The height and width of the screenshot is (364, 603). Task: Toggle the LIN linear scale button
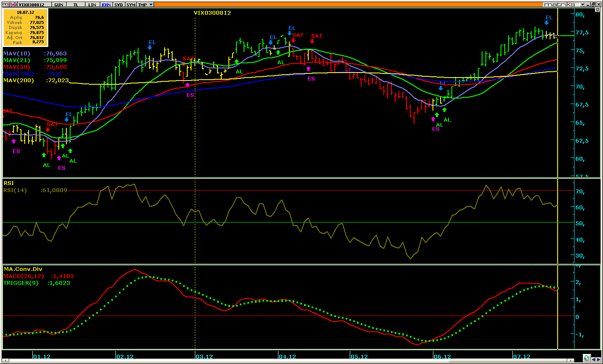(x=92, y=5)
